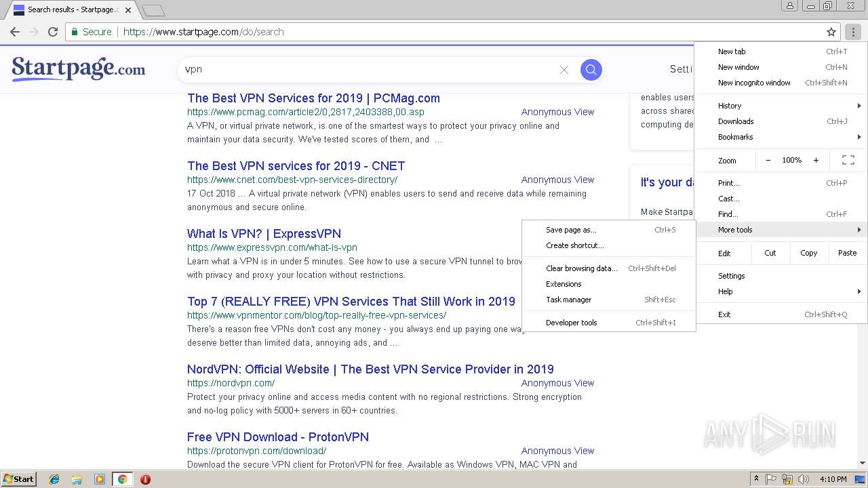Open What Is VPN? ExpressVPN link
The image size is (868, 488).
click(264, 234)
